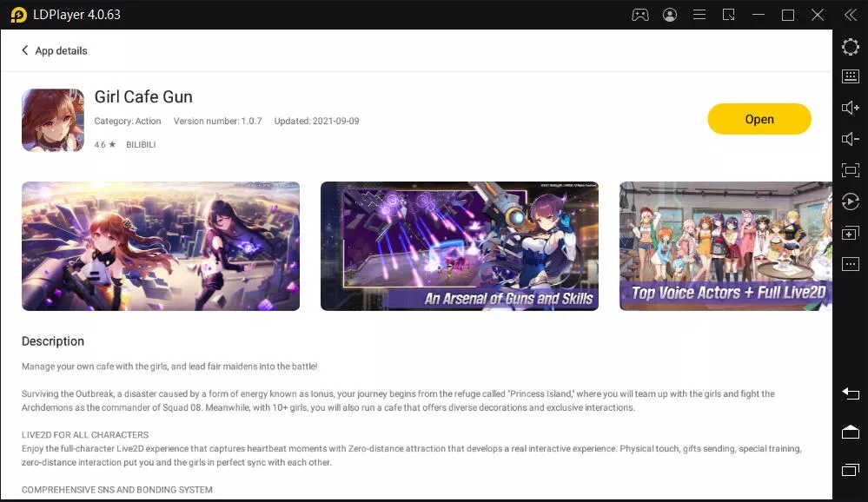This screenshot has width=868, height=502.
Task: Go back from App details
Action: click(x=25, y=50)
